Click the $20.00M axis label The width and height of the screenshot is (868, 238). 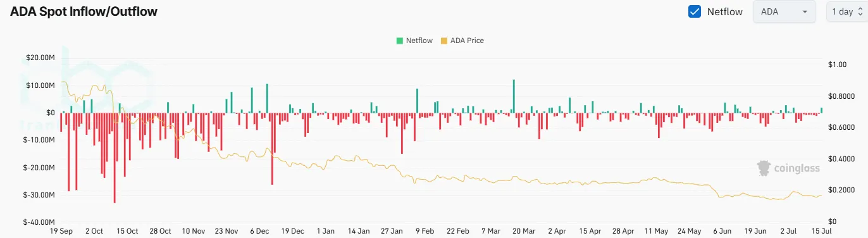(40, 58)
